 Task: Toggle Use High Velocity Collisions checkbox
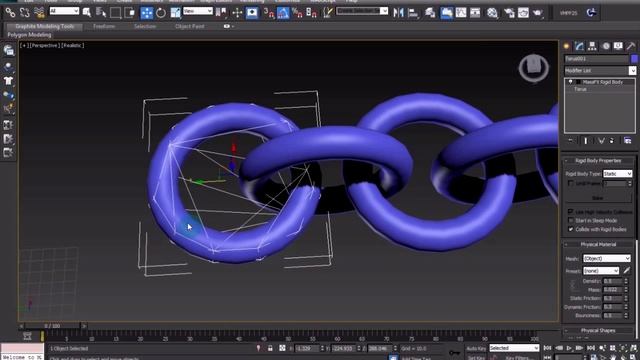571,212
